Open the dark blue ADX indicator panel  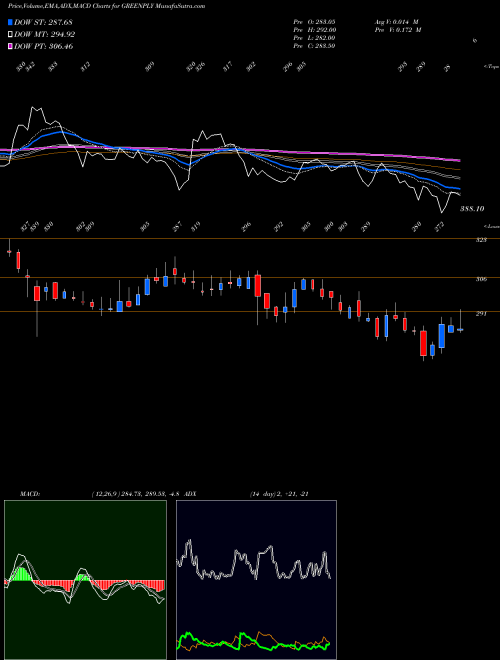256,580
